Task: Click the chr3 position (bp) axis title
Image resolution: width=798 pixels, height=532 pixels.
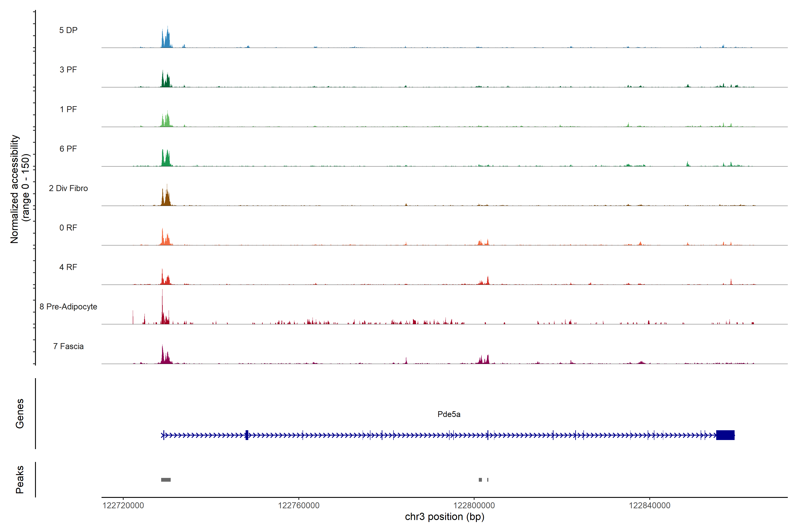Action: 444,517
